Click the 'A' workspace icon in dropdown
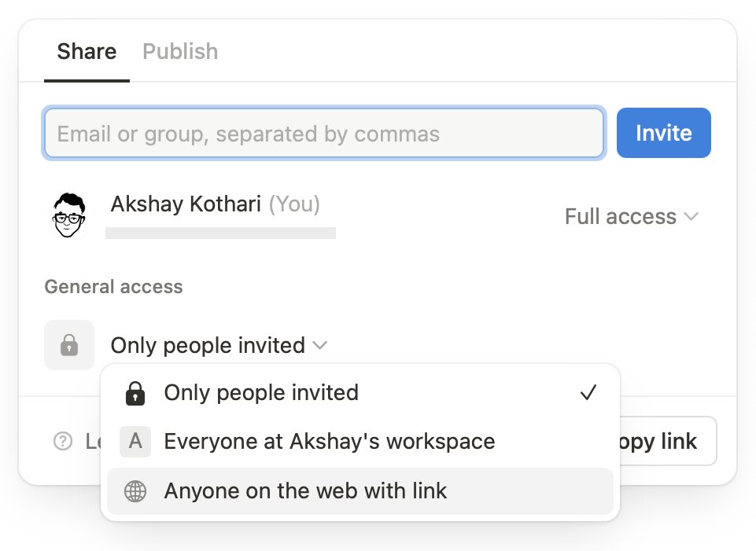Image resolution: width=756 pixels, height=551 pixels. pos(135,441)
